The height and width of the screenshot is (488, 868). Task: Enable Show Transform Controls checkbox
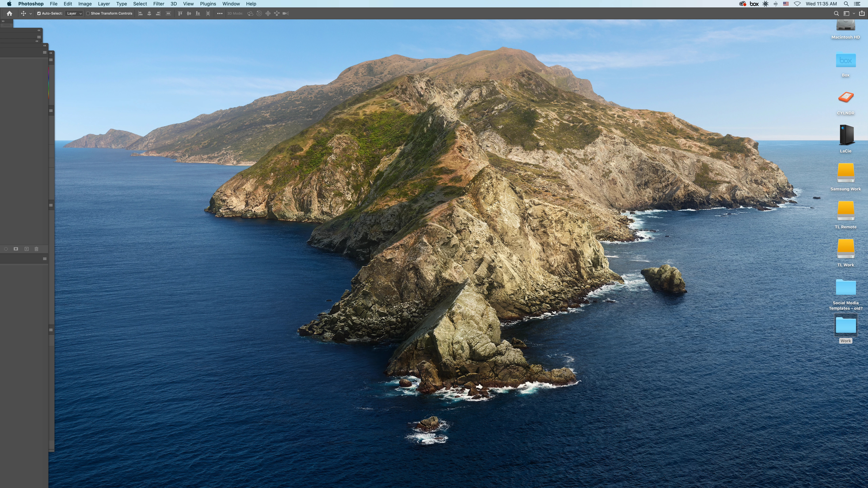[x=88, y=14]
